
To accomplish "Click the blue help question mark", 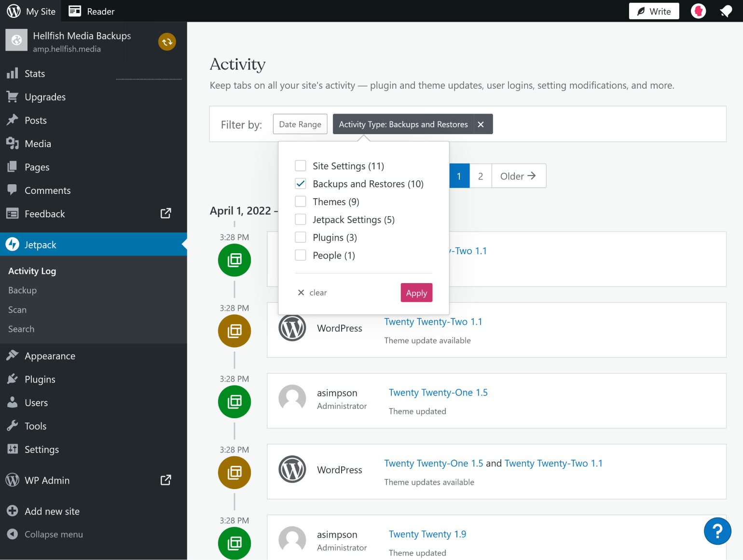I will tap(717, 531).
